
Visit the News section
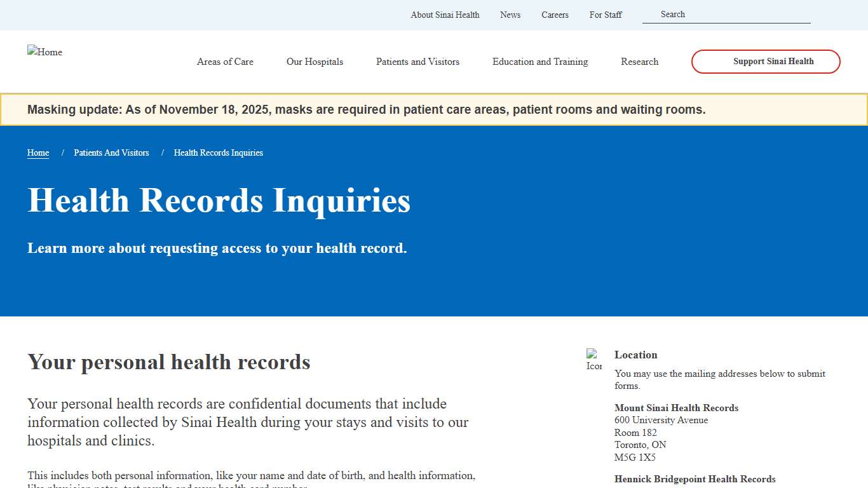tap(510, 15)
